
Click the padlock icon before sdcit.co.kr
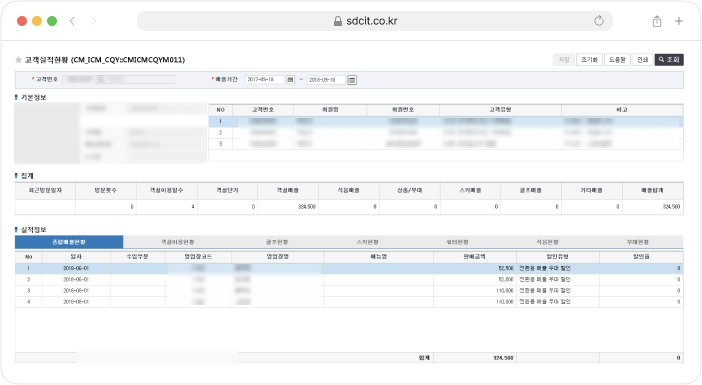(x=338, y=21)
